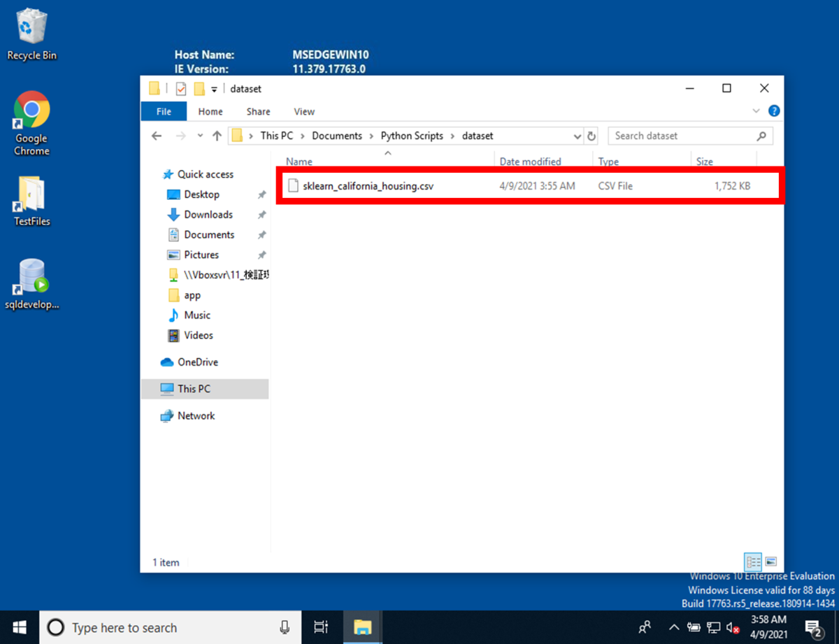Viewport: 839px width, 644px height.
Task: Switch to the Home ribbon tab
Action: click(x=210, y=111)
